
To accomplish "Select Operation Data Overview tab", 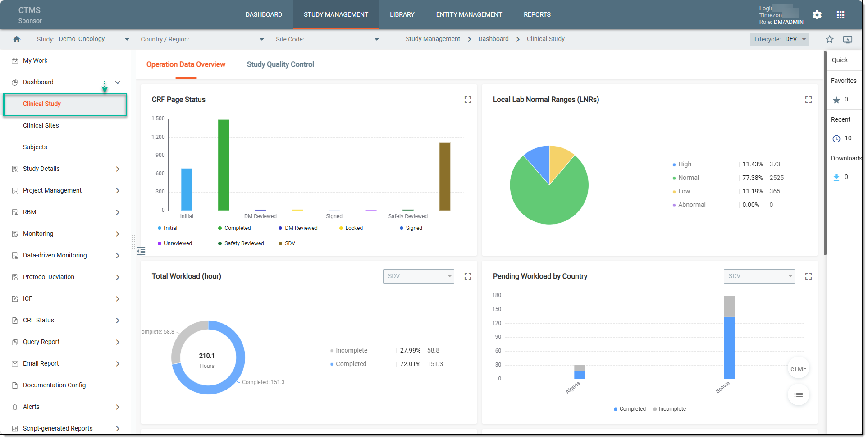I will [x=187, y=64].
